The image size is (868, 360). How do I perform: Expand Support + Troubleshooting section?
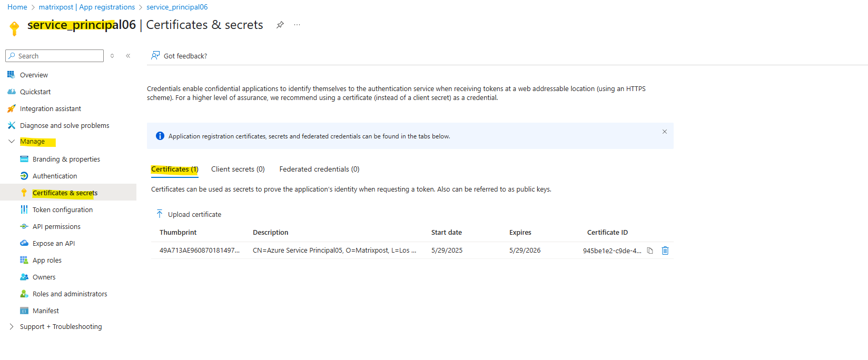(x=12, y=326)
